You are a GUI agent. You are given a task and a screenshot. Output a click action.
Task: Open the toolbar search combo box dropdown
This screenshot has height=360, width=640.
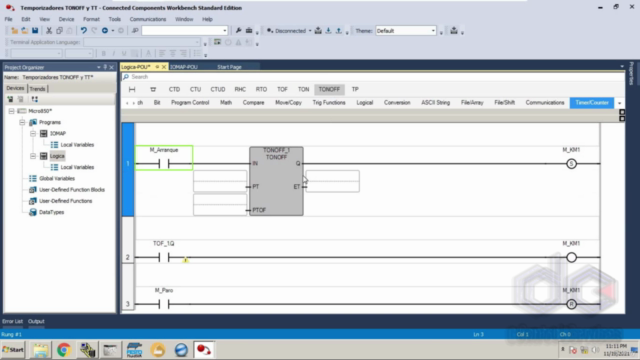point(224,31)
